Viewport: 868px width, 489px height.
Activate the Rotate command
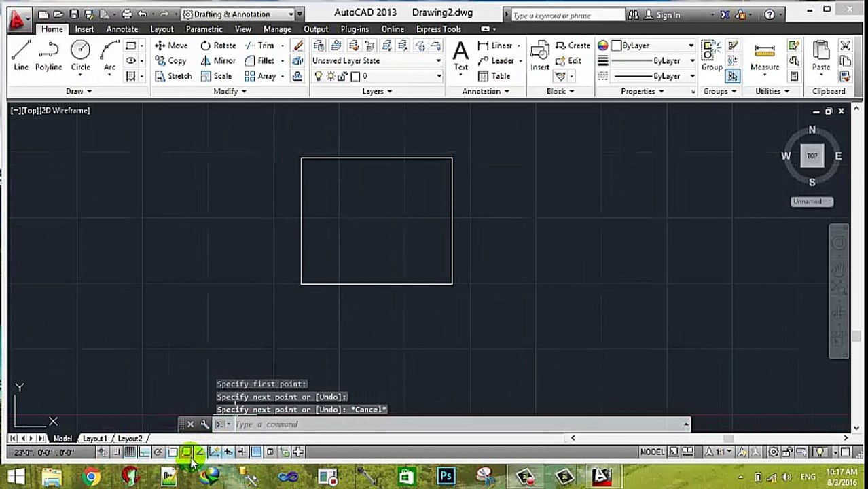click(x=218, y=46)
